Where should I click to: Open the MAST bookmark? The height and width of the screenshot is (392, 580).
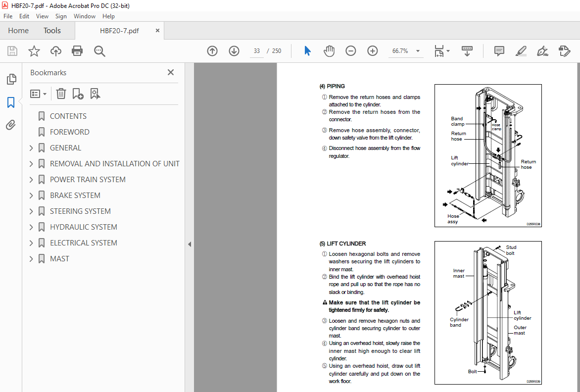(x=59, y=259)
